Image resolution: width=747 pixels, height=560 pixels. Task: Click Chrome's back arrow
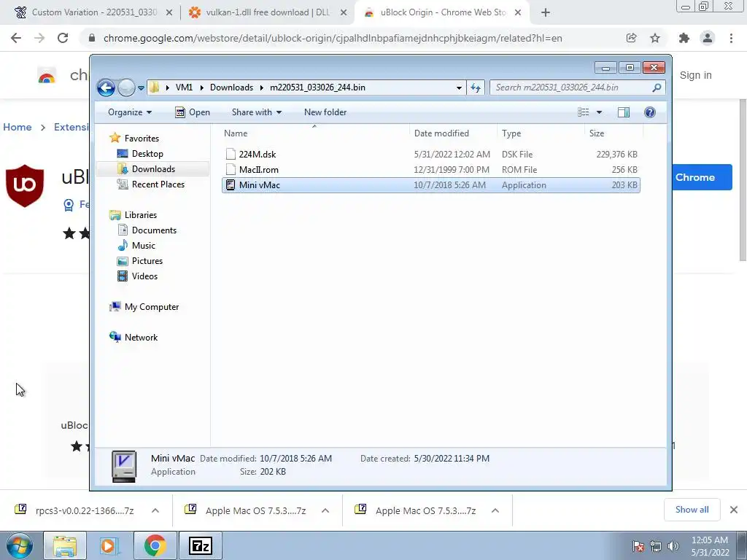16,38
